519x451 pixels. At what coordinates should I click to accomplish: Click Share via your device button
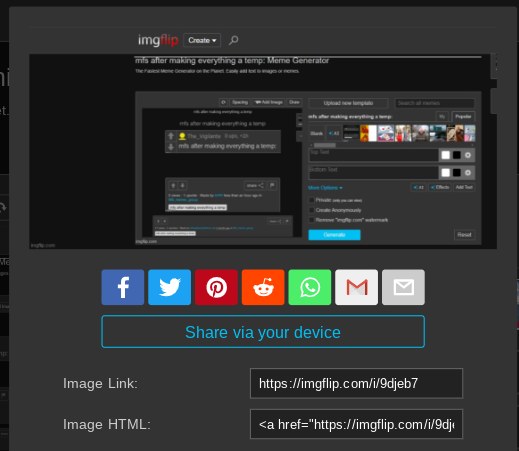(263, 332)
